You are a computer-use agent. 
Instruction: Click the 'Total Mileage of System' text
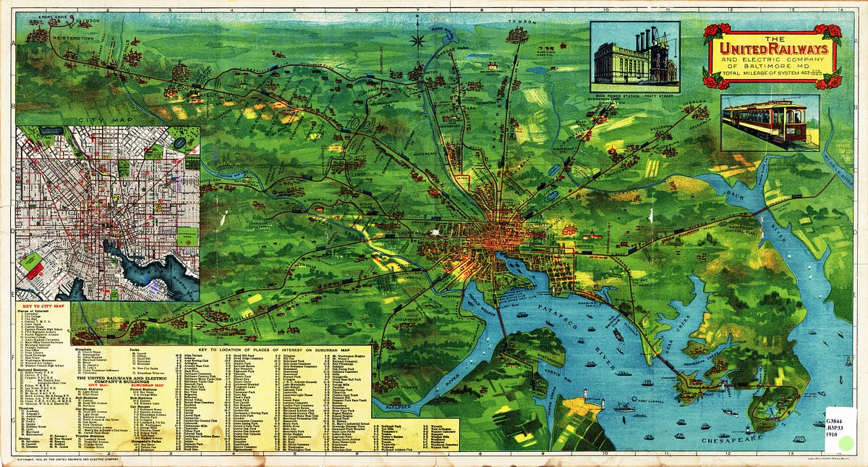tap(771, 74)
